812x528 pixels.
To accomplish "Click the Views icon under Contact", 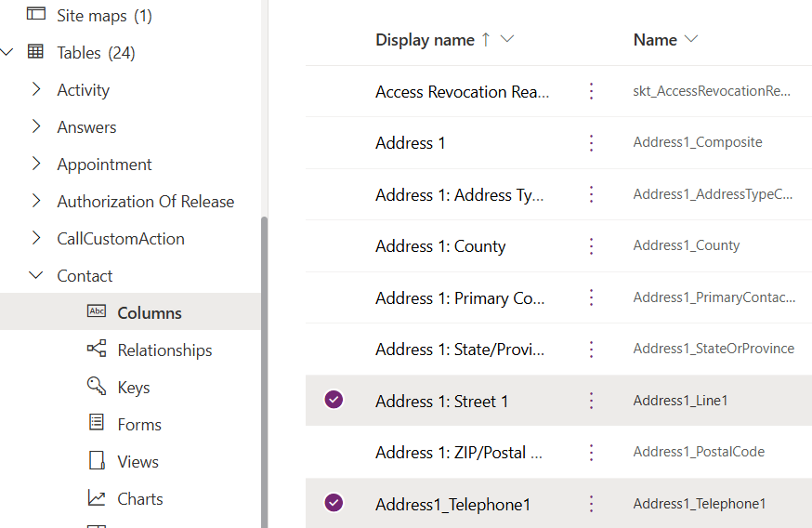I will point(97,461).
